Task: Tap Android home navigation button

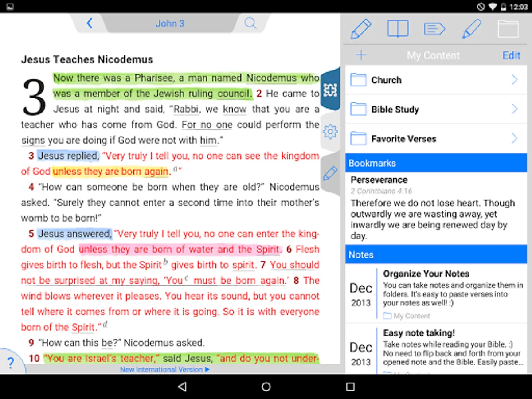Action: pos(266,387)
